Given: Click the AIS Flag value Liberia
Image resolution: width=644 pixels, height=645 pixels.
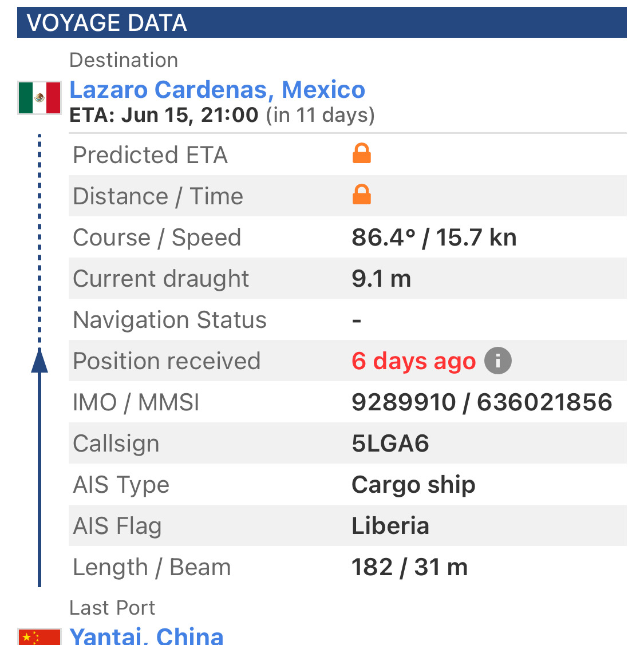Looking at the screenshot, I should pyautogui.click(x=390, y=526).
